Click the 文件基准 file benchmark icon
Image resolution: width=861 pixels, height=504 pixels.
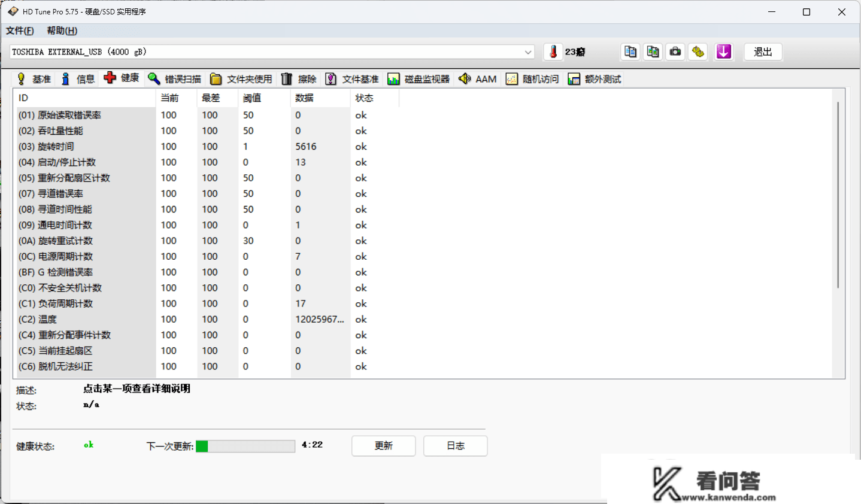coord(331,79)
